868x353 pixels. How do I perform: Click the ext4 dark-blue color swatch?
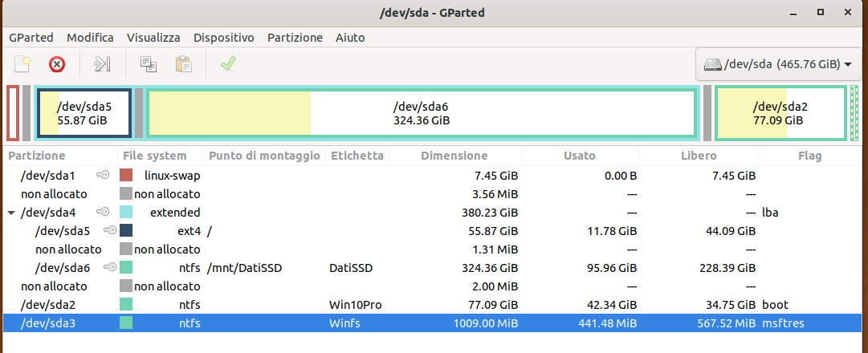125,231
